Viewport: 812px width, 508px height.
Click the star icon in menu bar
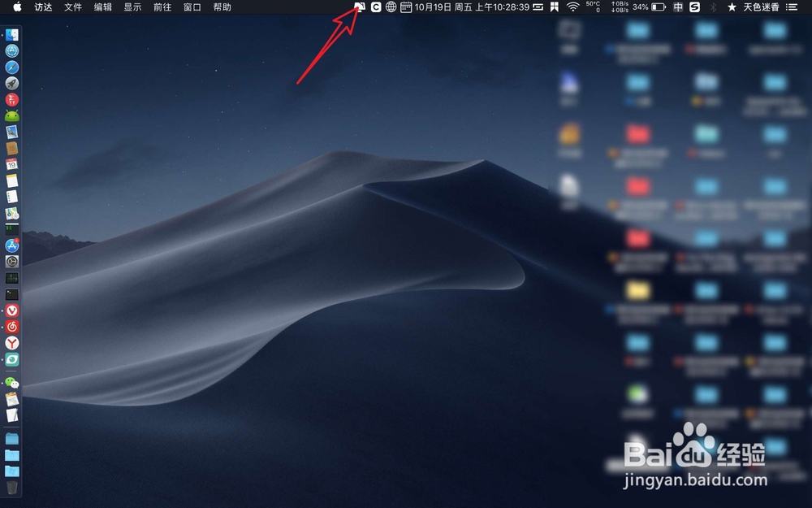point(732,7)
